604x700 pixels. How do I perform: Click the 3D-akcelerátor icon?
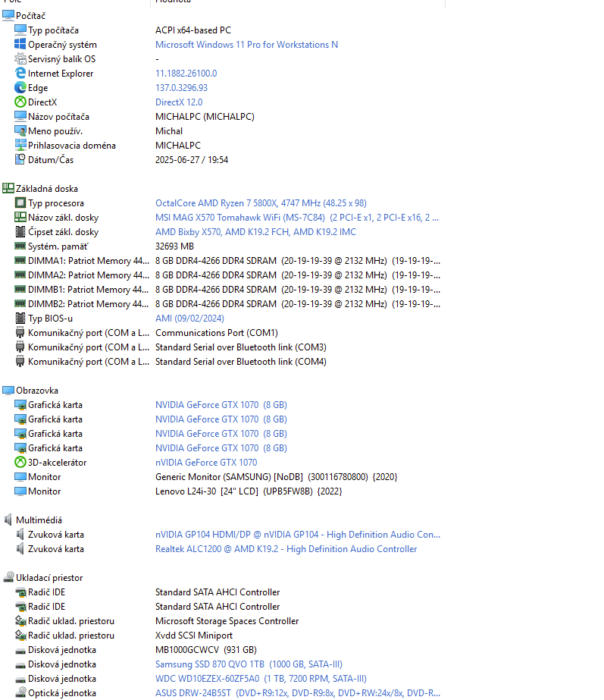coord(20,462)
